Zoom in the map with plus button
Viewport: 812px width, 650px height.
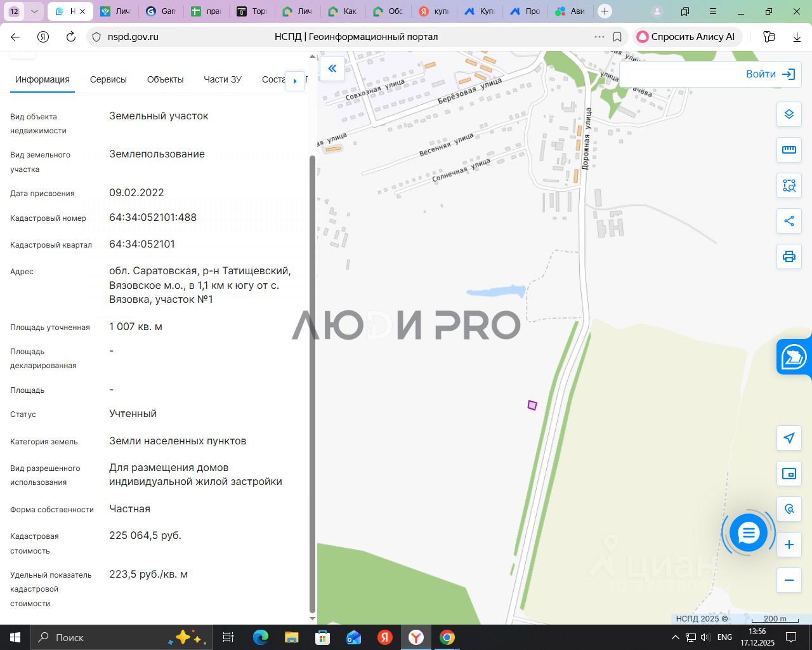click(x=789, y=545)
